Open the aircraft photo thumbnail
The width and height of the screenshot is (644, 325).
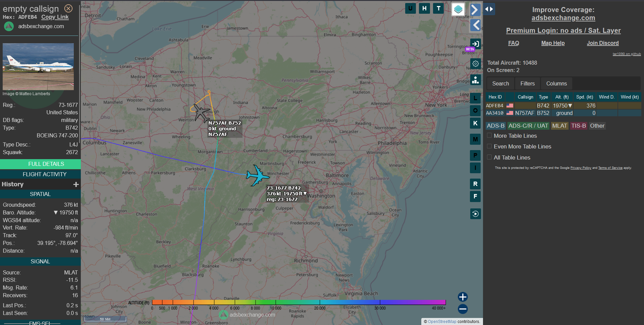38,66
